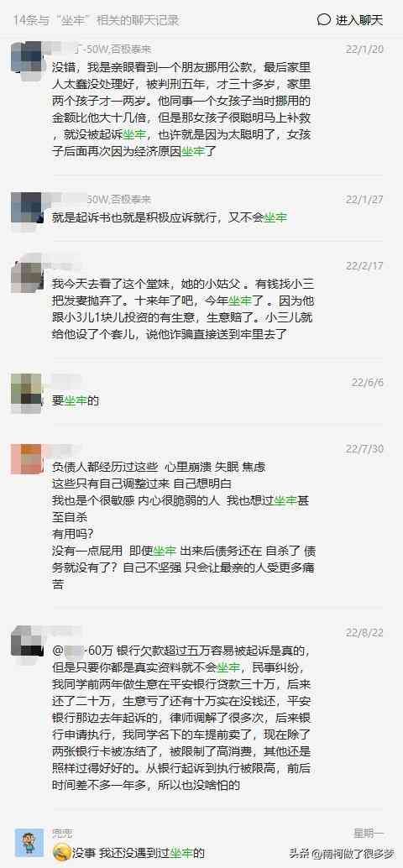403x868 pixels.
Task: Click the emoji icon before 没事
Action: coord(62,852)
